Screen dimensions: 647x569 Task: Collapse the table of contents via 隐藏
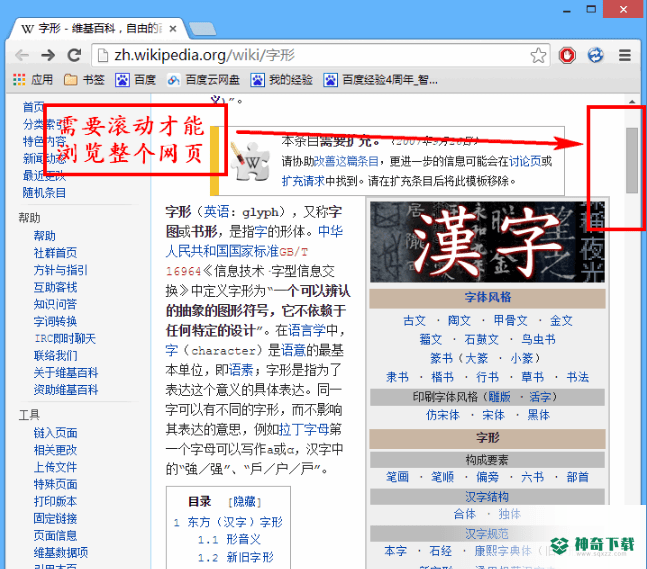click(244, 502)
